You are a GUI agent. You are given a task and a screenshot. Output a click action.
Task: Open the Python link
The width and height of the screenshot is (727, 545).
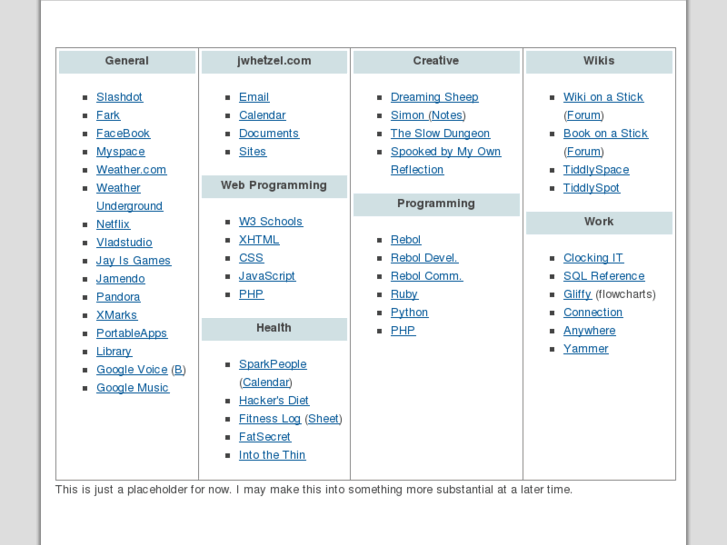coord(409,312)
